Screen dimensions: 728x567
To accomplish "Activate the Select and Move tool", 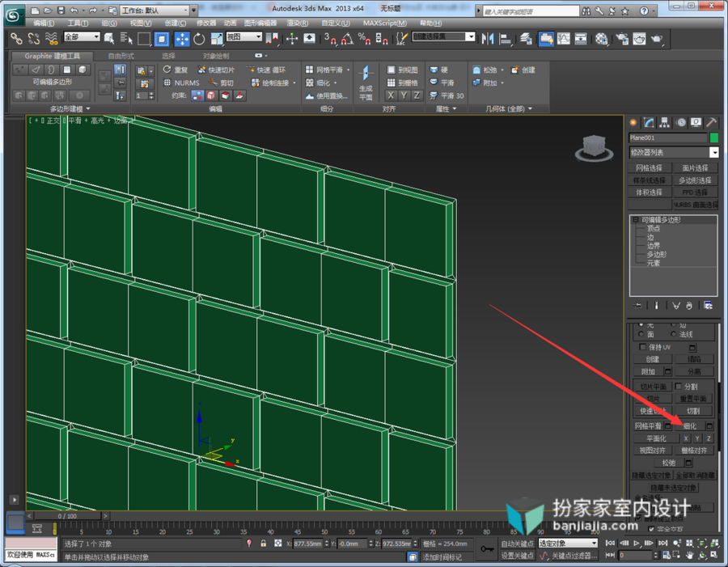I will pos(181,39).
